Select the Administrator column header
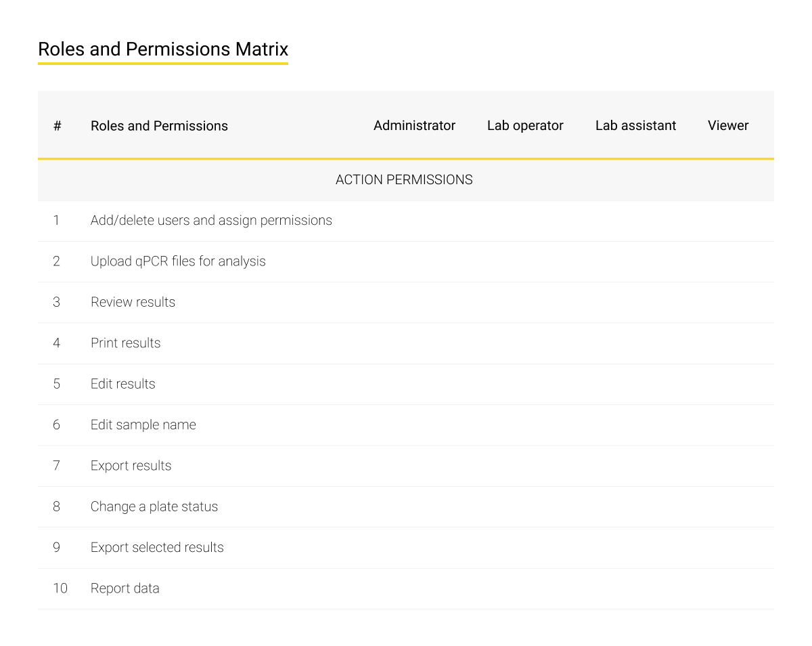 pyautogui.click(x=414, y=126)
